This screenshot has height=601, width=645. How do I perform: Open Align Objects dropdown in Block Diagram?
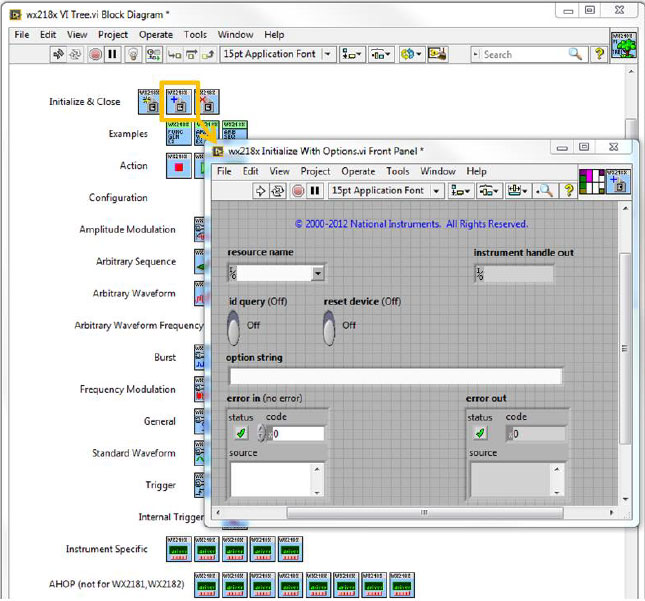tap(352, 54)
